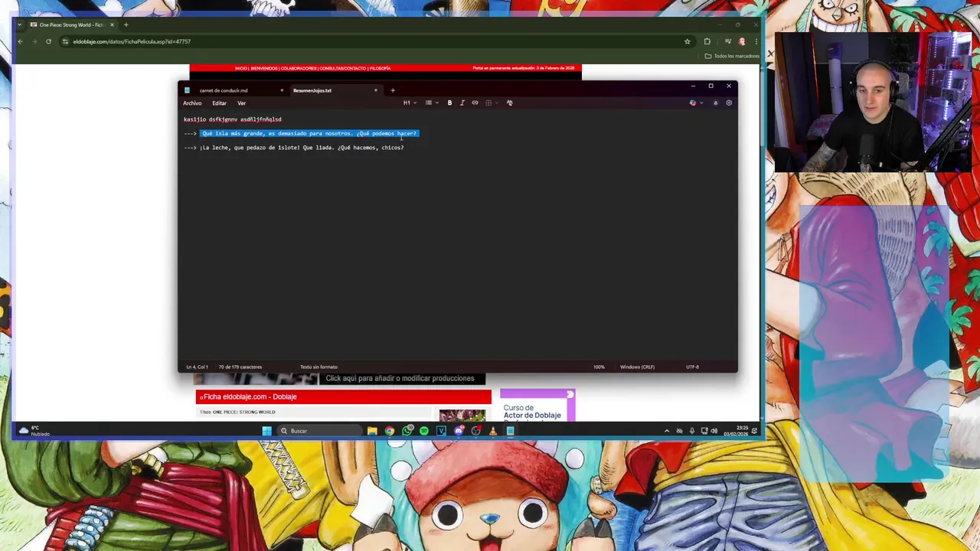Clear formatting with the Notepad toolbar icon
This screenshot has width=980, height=551.
point(509,103)
